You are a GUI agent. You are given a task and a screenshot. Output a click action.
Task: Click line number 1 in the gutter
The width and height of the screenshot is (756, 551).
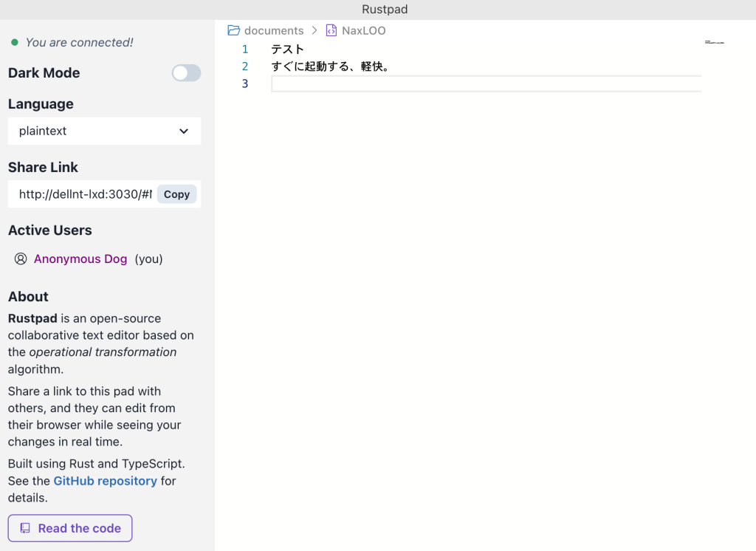point(245,49)
